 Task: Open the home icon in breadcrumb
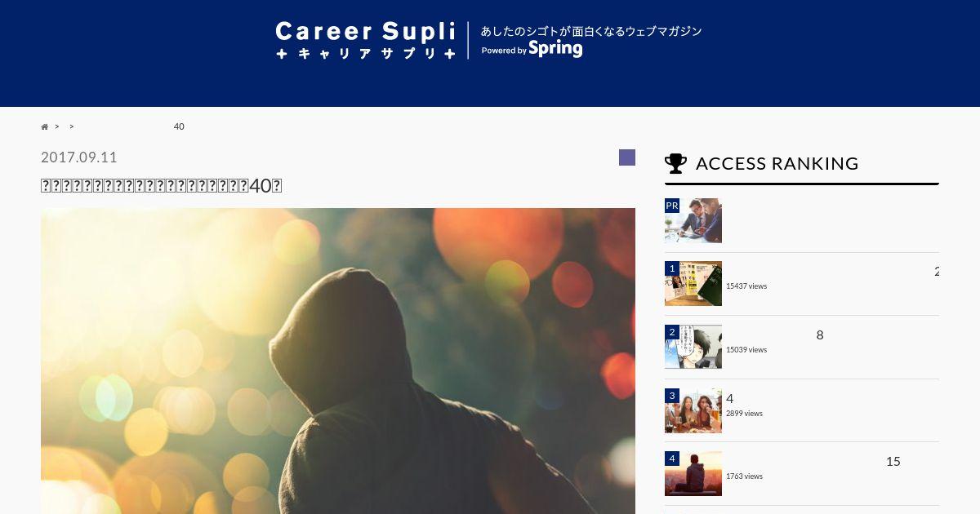44,126
